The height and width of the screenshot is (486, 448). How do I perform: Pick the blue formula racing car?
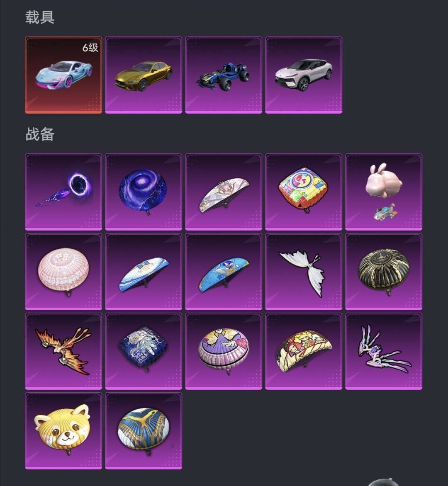click(x=223, y=75)
